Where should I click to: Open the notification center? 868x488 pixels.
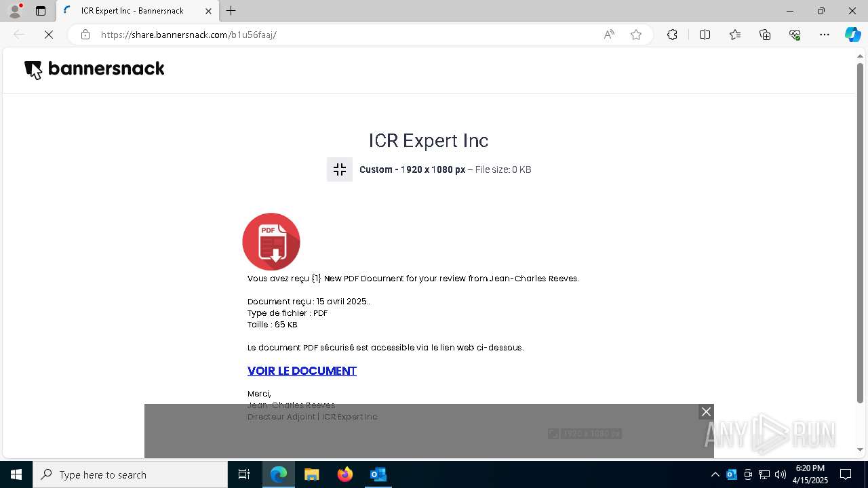846,474
